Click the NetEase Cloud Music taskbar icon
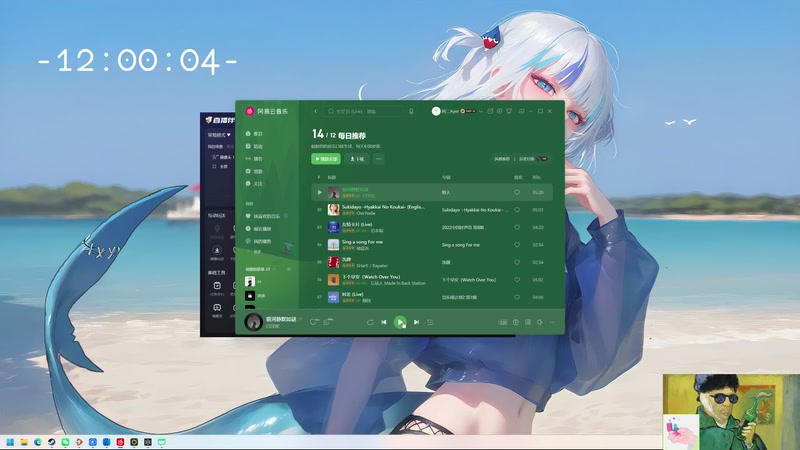Screen dimensions: 800x450 [x=120, y=442]
